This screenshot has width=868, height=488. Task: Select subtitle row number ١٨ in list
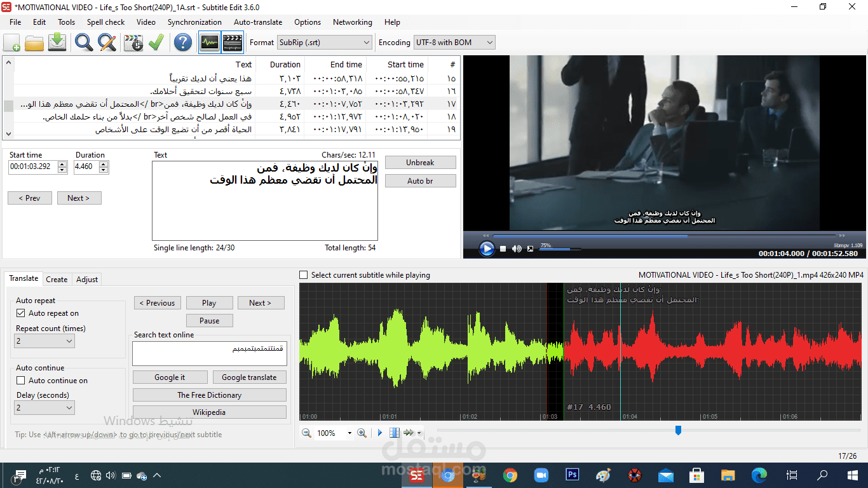(237, 117)
